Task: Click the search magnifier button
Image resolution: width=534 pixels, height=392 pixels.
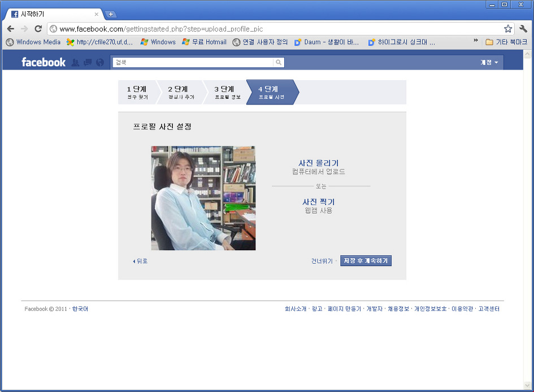Action: 279,62
